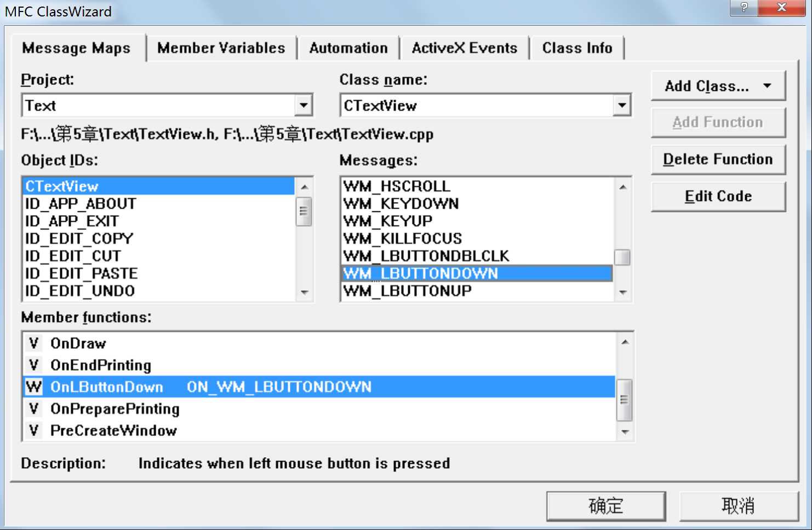Click Object IDs scrollbar thumb
The width and height of the screenshot is (812, 530).
(304, 211)
